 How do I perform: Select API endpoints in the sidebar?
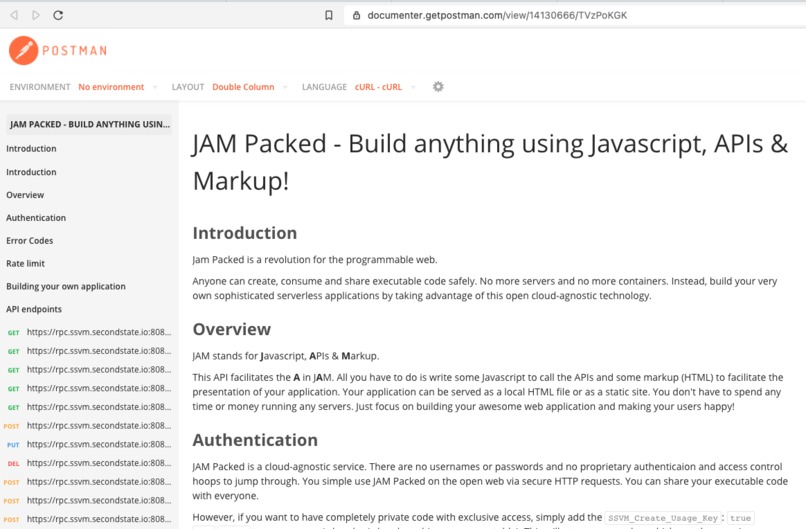34,309
